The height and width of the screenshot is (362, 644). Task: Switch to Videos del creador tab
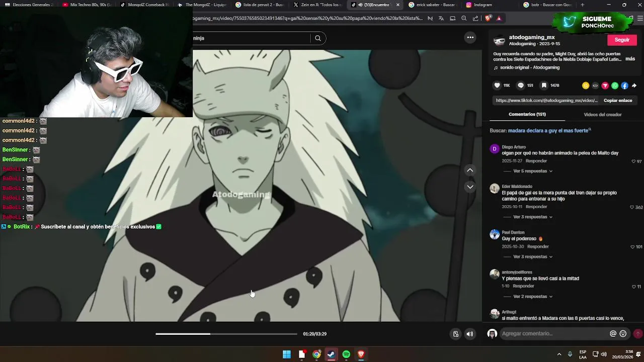pyautogui.click(x=602, y=114)
